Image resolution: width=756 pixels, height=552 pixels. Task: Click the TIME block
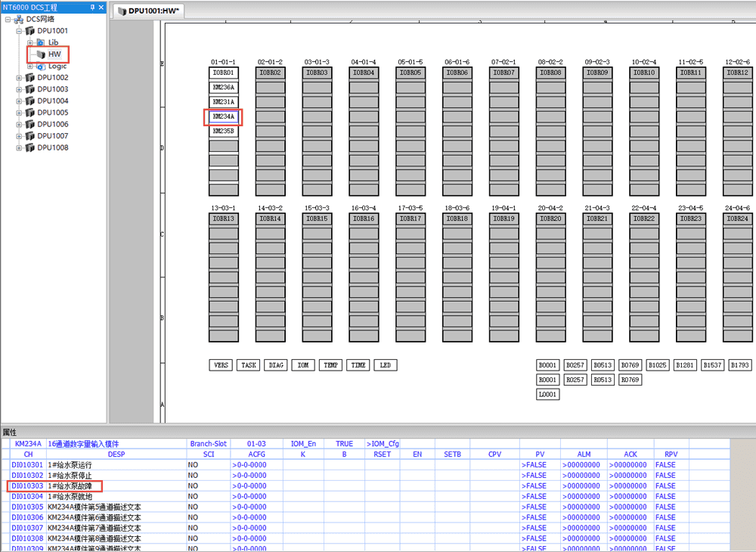(x=358, y=365)
